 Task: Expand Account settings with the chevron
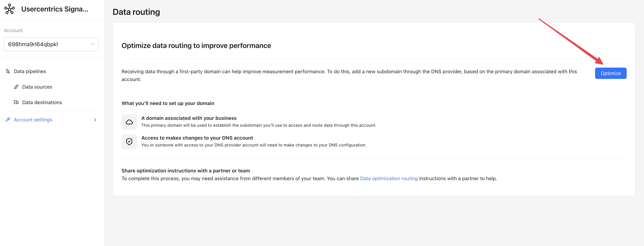95,120
